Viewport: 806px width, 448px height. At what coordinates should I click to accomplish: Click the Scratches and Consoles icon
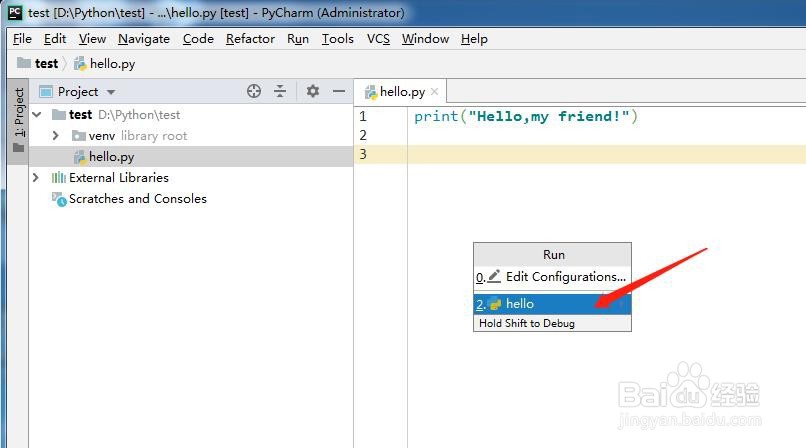tap(59, 199)
